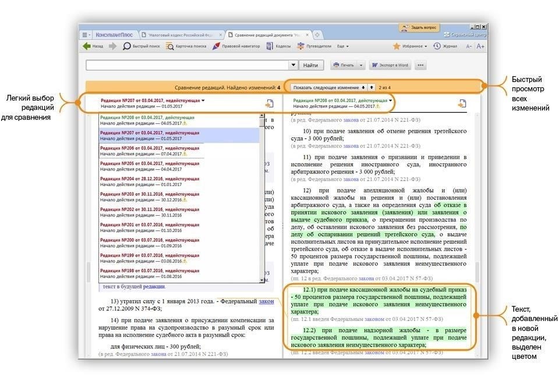Expand the Избранное favorites dropdown
Image resolution: width=559 pixels, height=392 pixels.
pos(411,46)
